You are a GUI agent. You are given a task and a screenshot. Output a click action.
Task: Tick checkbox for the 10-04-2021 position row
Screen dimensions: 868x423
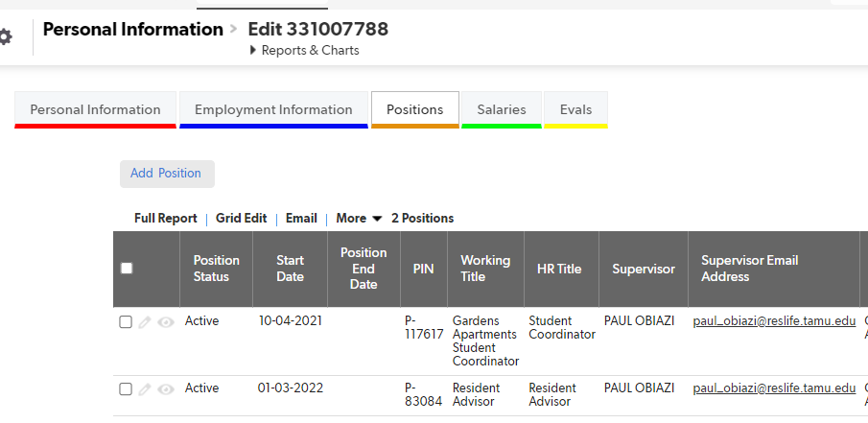tap(126, 321)
